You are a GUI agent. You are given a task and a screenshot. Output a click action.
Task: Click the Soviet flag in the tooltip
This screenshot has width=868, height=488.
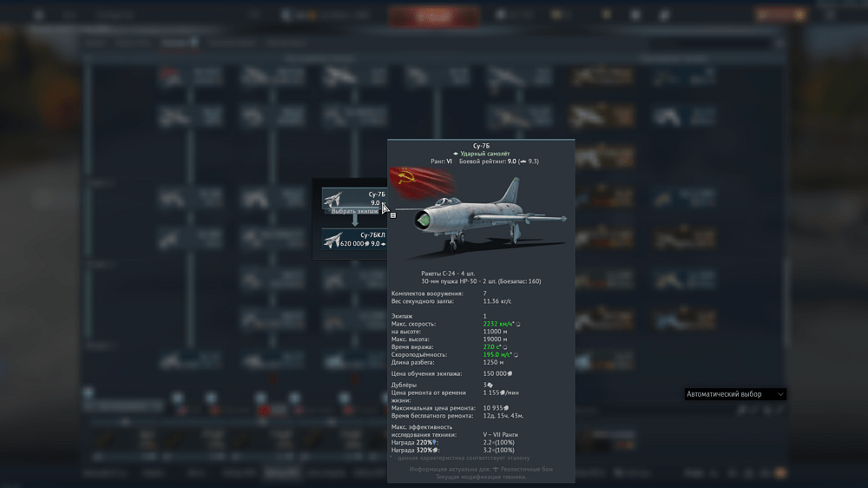pos(421,183)
